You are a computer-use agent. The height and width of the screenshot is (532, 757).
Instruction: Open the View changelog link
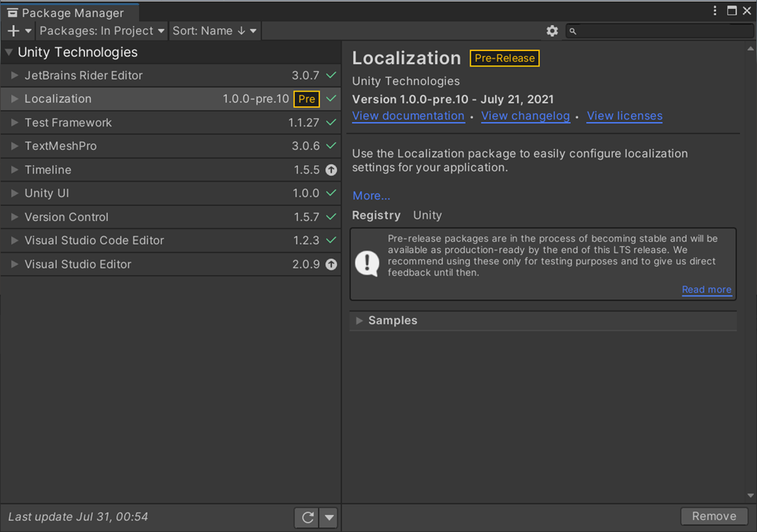point(525,116)
